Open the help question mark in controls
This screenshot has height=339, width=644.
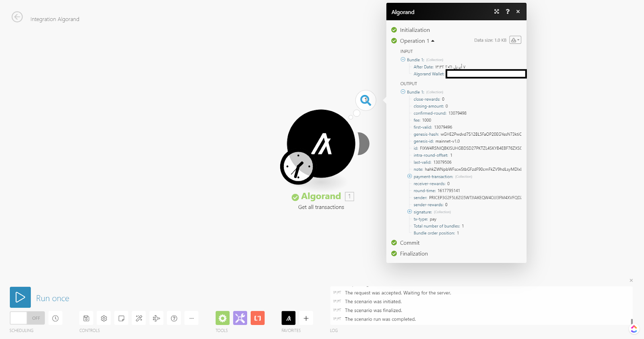pyautogui.click(x=174, y=318)
